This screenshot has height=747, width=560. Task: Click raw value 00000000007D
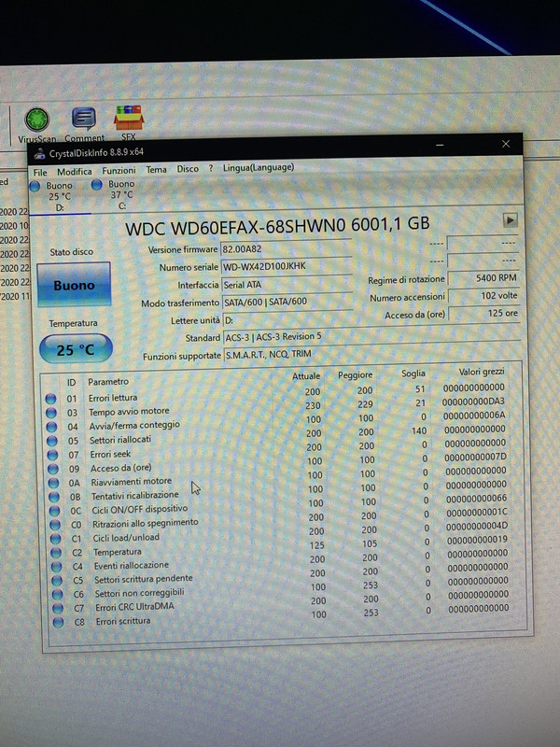tap(475, 458)
